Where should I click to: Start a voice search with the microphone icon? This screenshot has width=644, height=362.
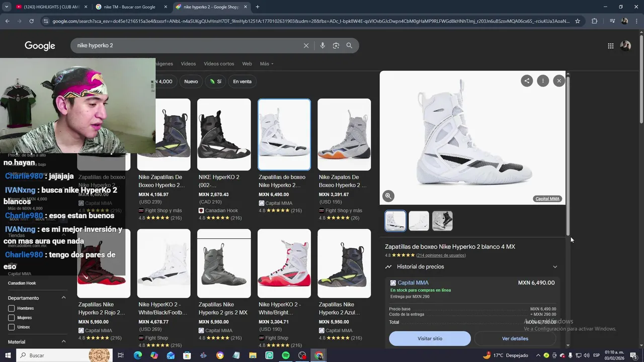(323, 45)
